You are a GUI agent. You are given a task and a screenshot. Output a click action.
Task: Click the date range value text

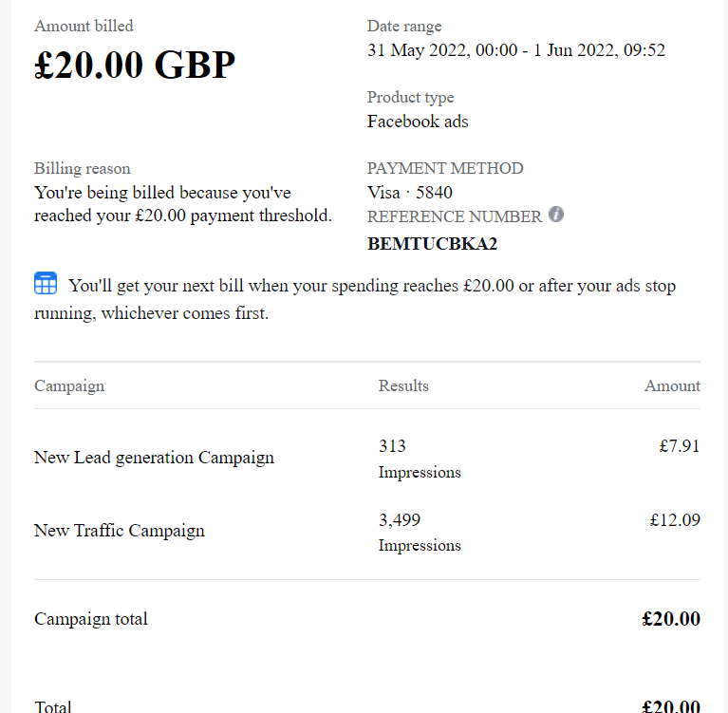[x=515, y=50]
